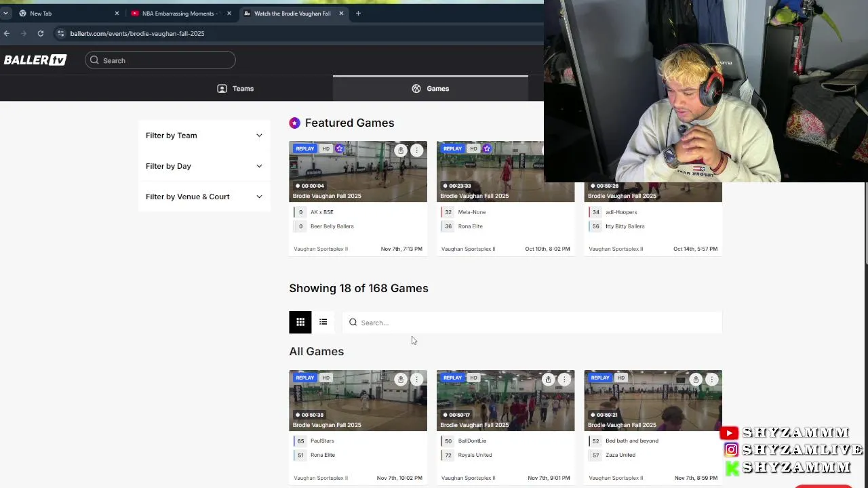Share the BallDontLie vs Royals United game
Viewport: 868px width, 488px height.
[x=548, y=380]
